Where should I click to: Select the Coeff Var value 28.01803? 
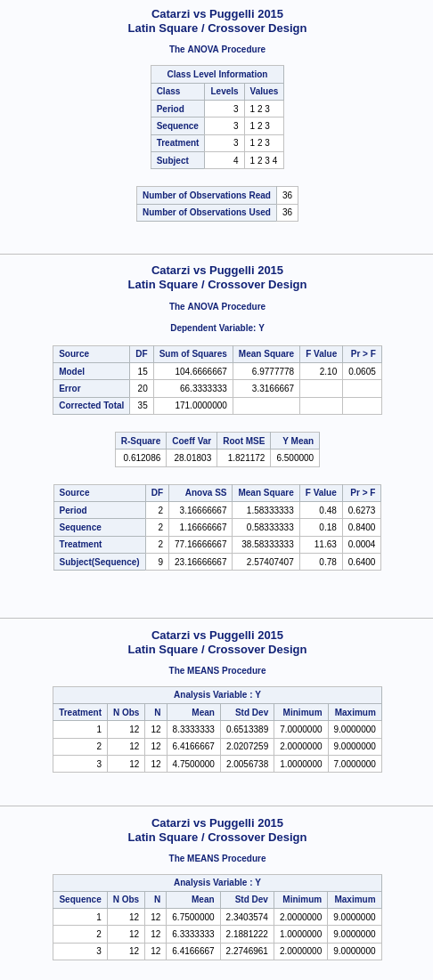[192, 458]
